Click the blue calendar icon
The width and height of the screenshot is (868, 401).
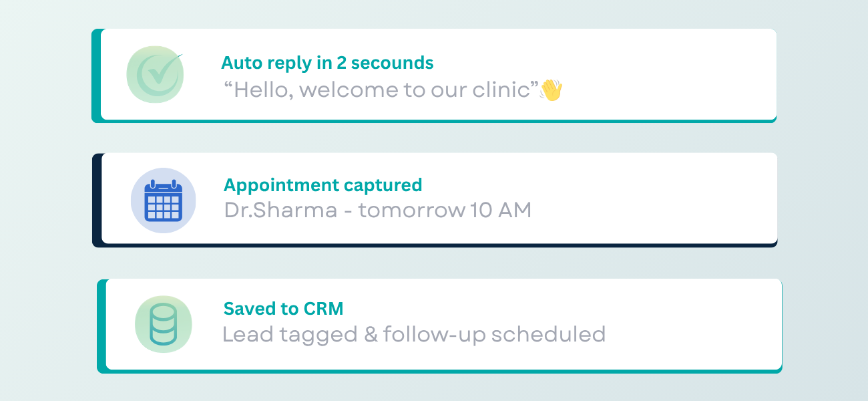click(164, 200)
